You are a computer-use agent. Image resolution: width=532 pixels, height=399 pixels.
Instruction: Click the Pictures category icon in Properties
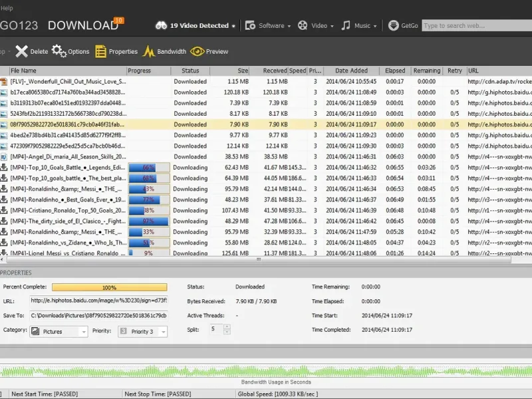click(x=35, y=331)
